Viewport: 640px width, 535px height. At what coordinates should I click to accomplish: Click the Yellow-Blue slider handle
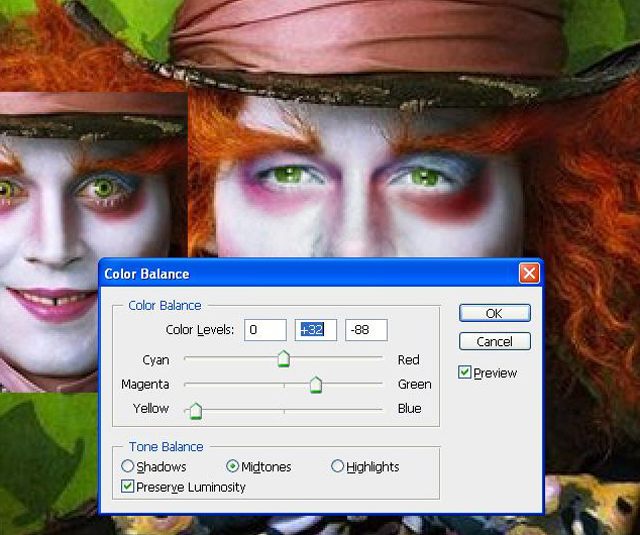[x=196, y=411]
